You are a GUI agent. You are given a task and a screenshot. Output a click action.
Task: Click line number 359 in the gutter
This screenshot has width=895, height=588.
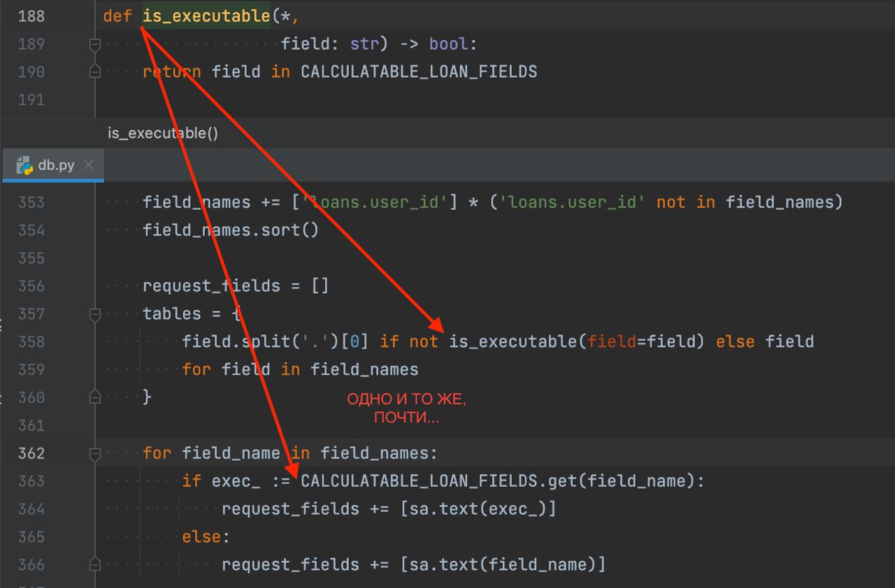pyautogui.click(x=31, y=369)
